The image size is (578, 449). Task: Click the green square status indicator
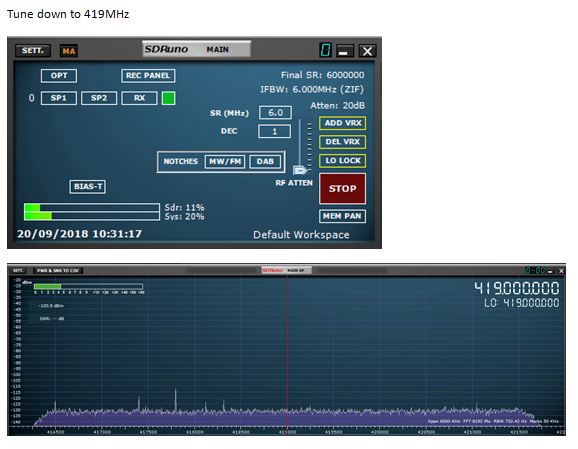click(x=168, y=98)
